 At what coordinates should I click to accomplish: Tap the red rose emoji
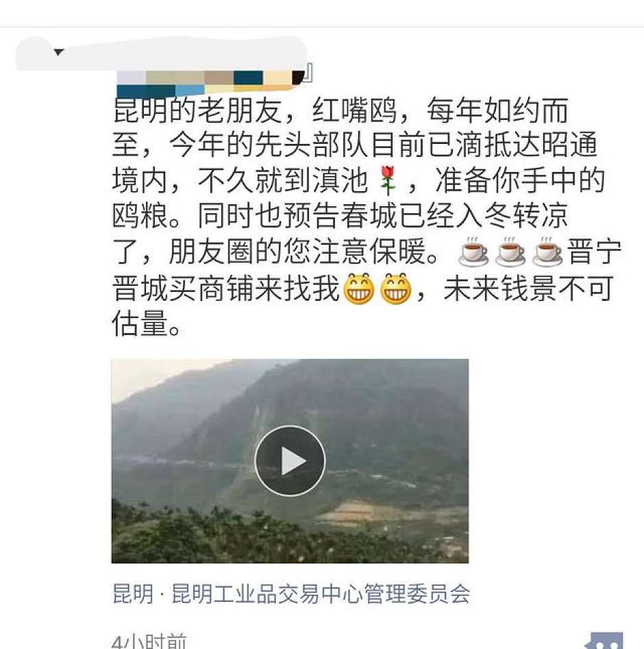(388, 180)
